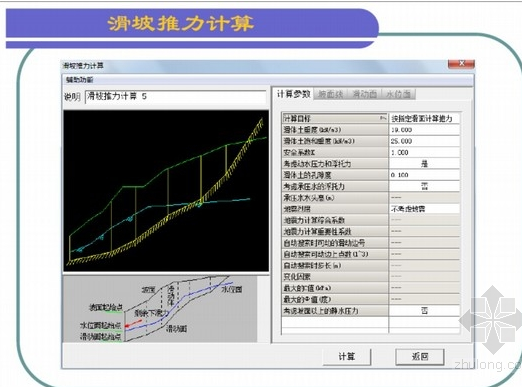Edit the 滑体土的孔隙度 value 0.100
The width and height of the screenshot is (522, 387).
pos(424,175)
